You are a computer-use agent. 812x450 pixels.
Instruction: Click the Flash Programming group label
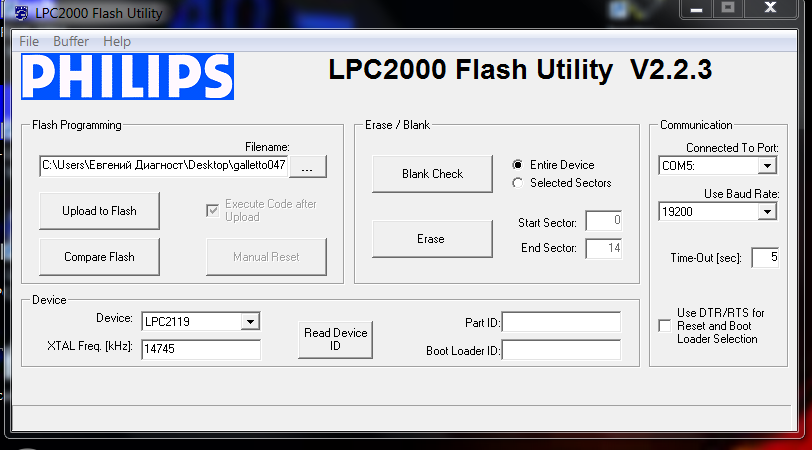point(77,125)
